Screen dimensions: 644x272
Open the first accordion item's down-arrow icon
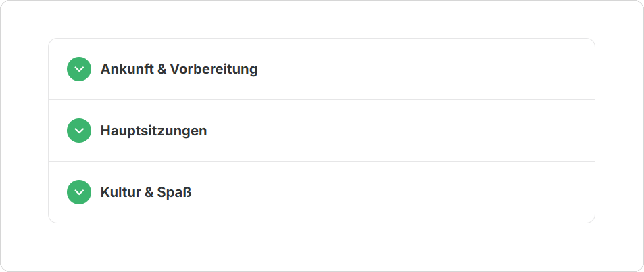pyautogui.click(x=79, y=69)
